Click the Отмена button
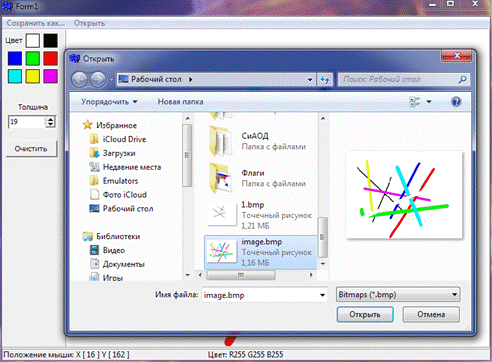The height and width of the screenshot is (362, 492). coord(431,314)
